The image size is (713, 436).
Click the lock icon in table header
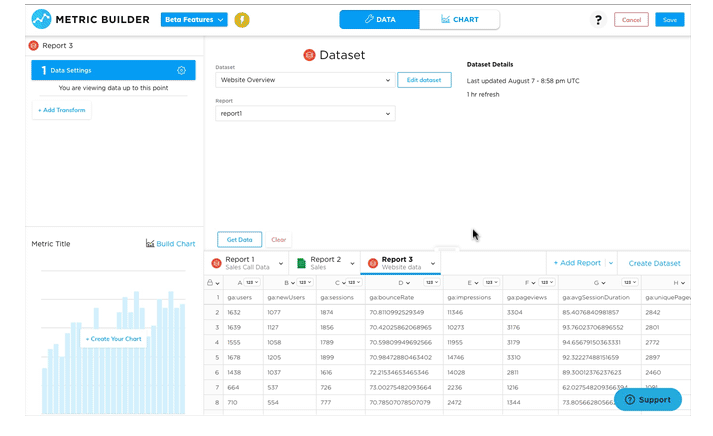tap(210, 282)
